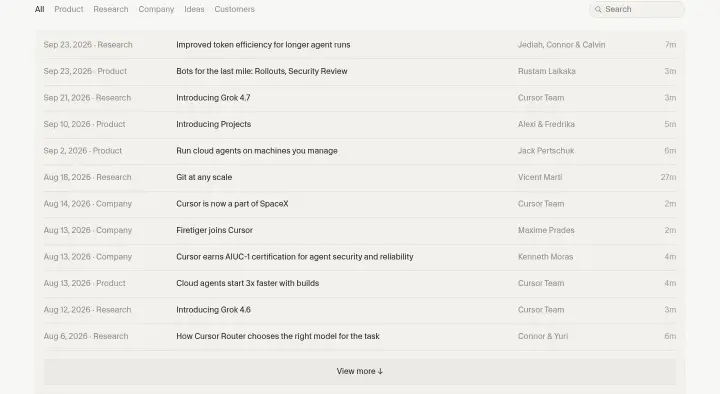Click author name 'Vicent Marti'
Image resolution: width=720 pixels, height=394 pixels.
coord(540,177)
